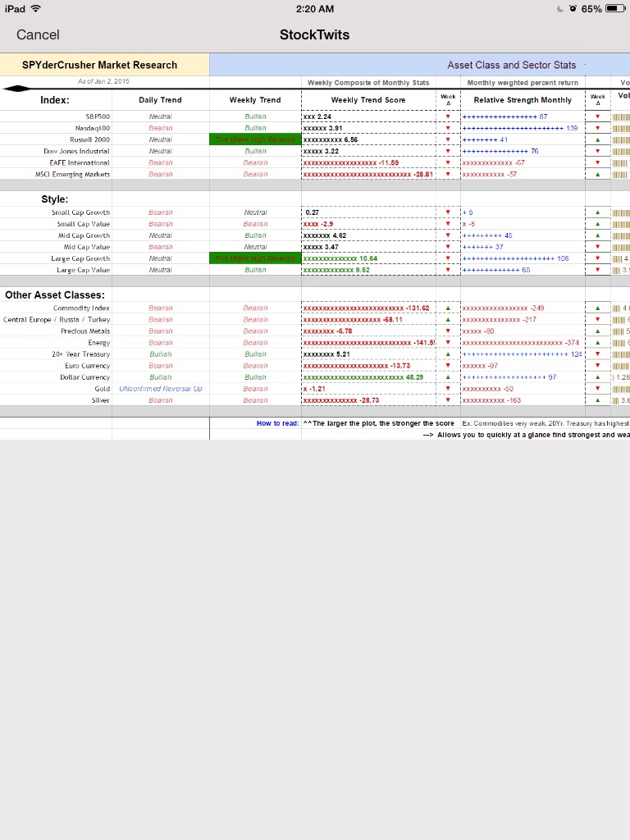Tap the Style: section heading
The width and height of the screenshot is (630, 840).
[55, 199]
